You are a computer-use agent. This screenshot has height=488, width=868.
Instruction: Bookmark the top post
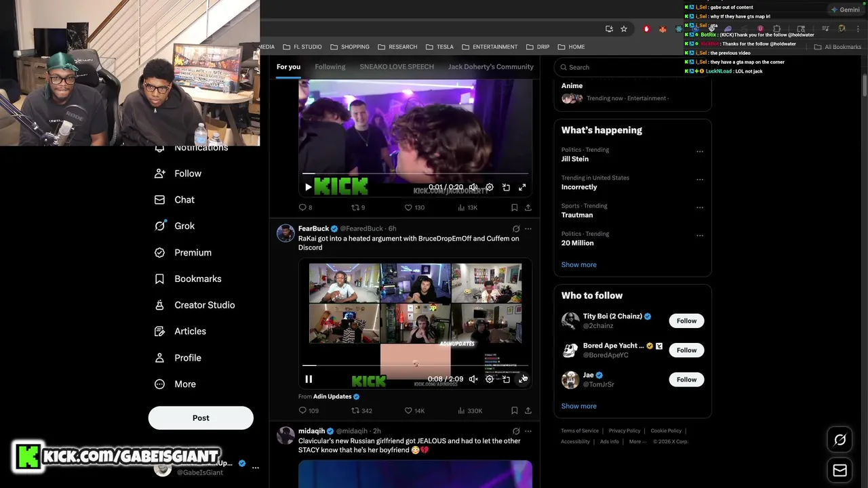(x=514, y=207)
